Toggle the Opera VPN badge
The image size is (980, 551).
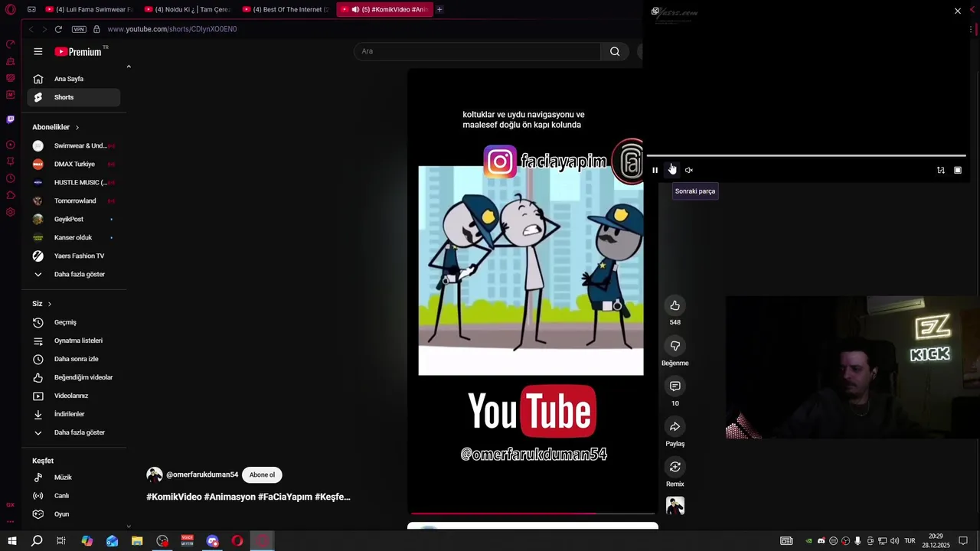tap(79, 29)
